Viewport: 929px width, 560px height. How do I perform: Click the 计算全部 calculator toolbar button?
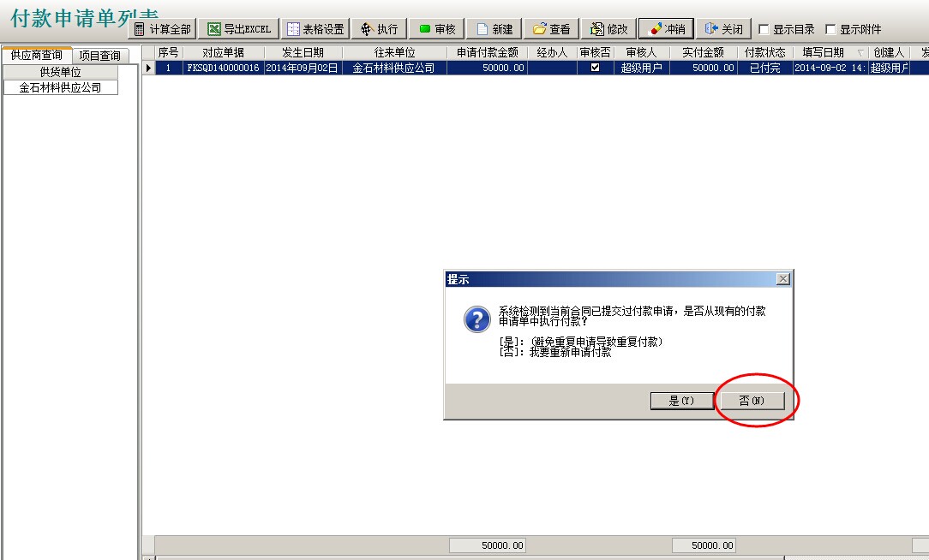(x=163, y=29)
